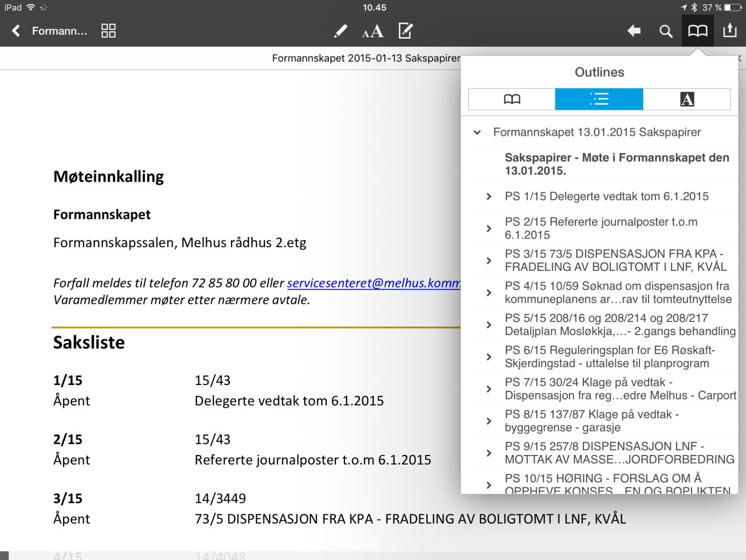Open PS 4/15 Søknad om dispensasjon
746x560 pixels.
point(618,293)
